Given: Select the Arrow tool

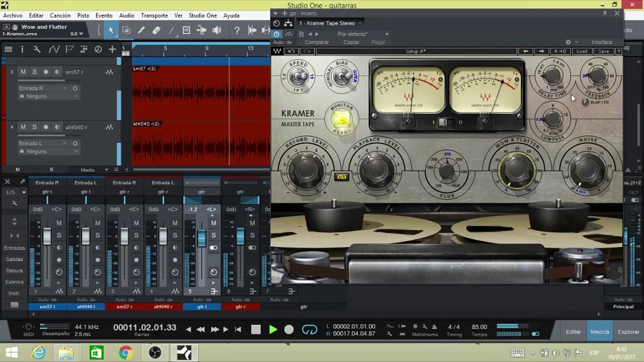Looking at the screenshot, I should coord(111,31).
